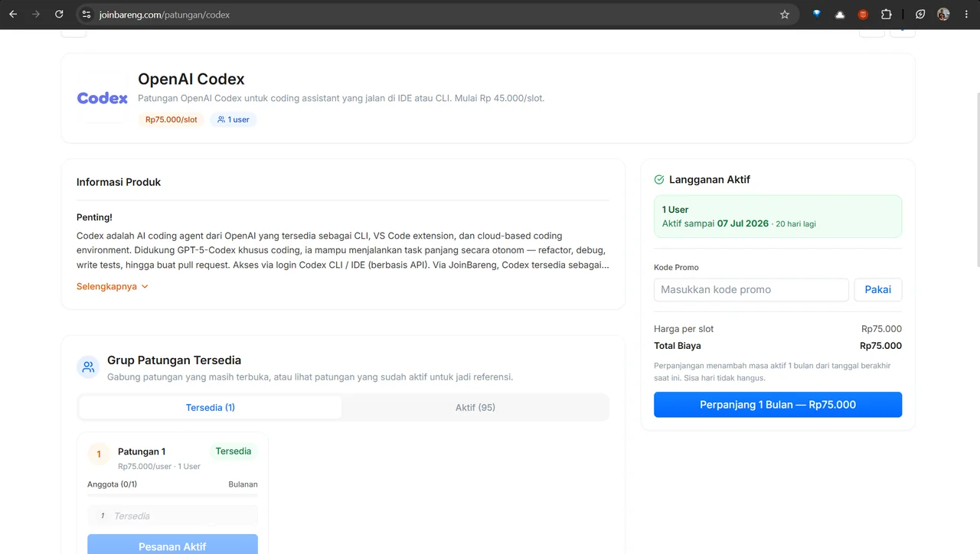Click the browser forward arrow
Viewport: 980px width, 554px height.
36,15
